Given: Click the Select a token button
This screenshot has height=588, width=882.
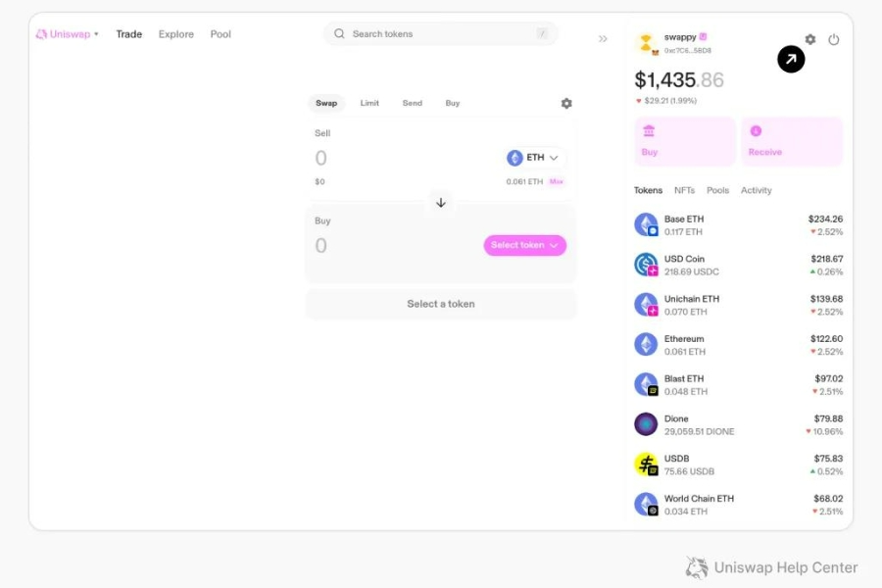Looking at the screenshot, I should 441,304.
